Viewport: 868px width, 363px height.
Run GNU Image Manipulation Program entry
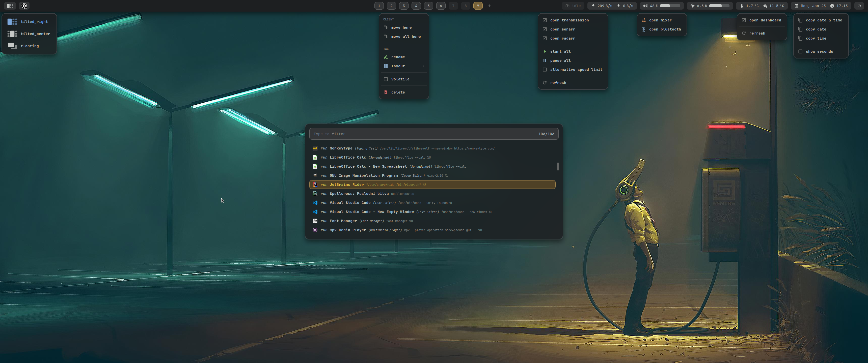pos(432,175)
